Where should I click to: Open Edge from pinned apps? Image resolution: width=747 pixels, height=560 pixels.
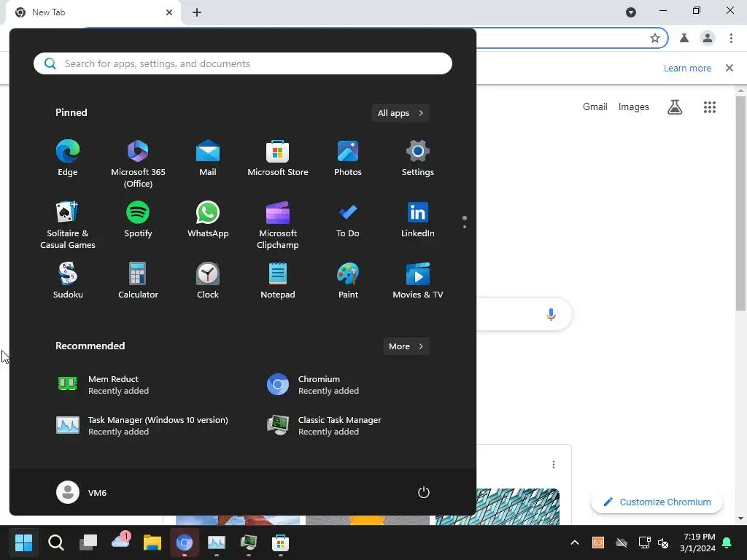[x=68, y=158]
